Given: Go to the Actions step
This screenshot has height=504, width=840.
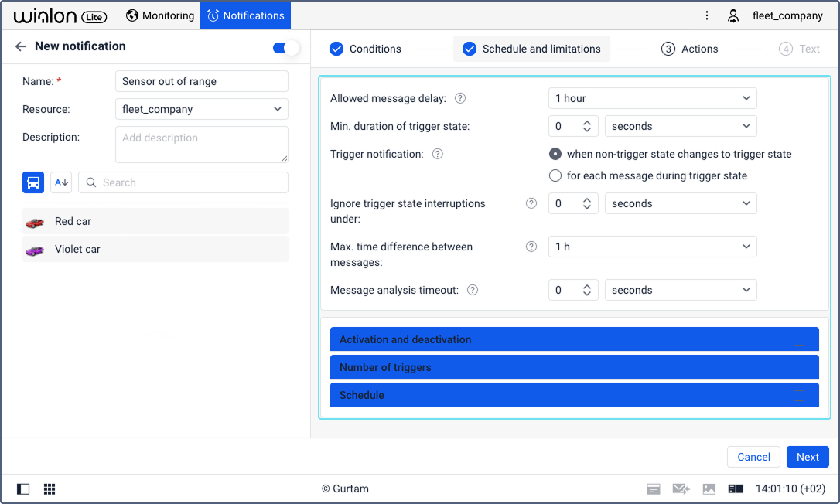Looking at the screenshot, I should (x=690, y=49).
